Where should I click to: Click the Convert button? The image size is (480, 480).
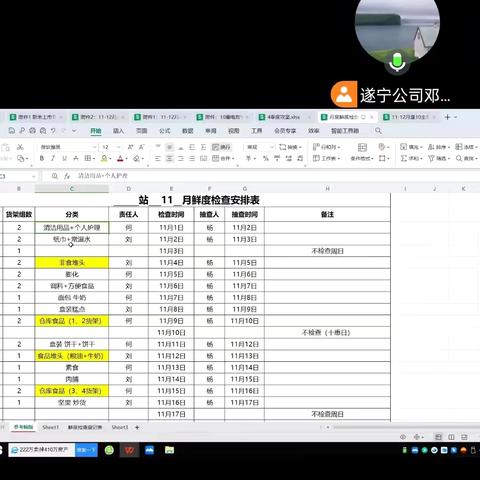(290, 147)
